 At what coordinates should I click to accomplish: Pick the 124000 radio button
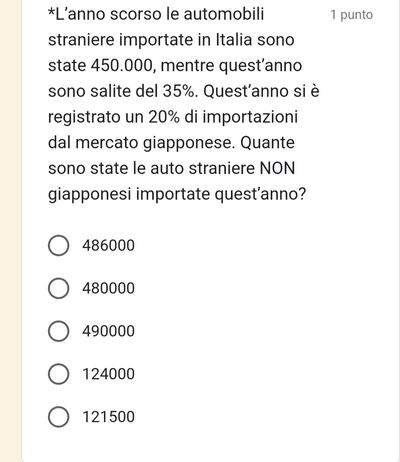tap(59, 374)
